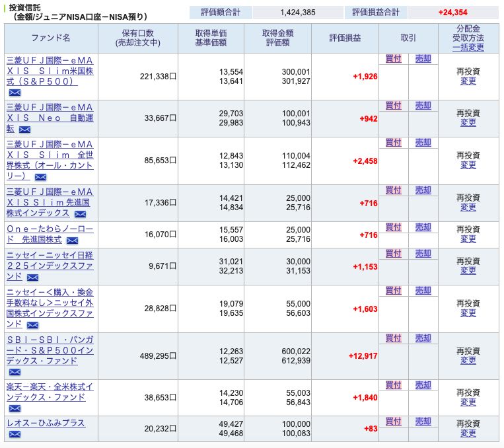Click mail icon for eMAXIS Neo 自動運転
This screenshot has height=448, width=504.
[x=24, y=130]
